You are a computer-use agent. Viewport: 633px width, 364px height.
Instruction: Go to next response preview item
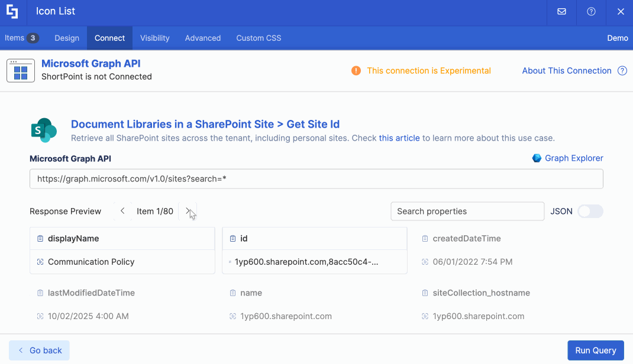(x=188, y=211)
